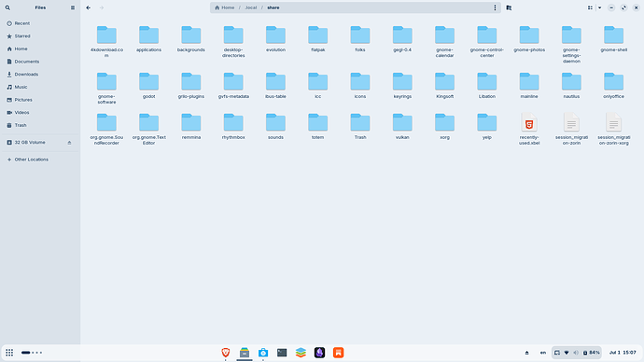Viewport: 644px width, 362px height.
Task: Select the recently-used.xbel file
Action: click(529, 129)
